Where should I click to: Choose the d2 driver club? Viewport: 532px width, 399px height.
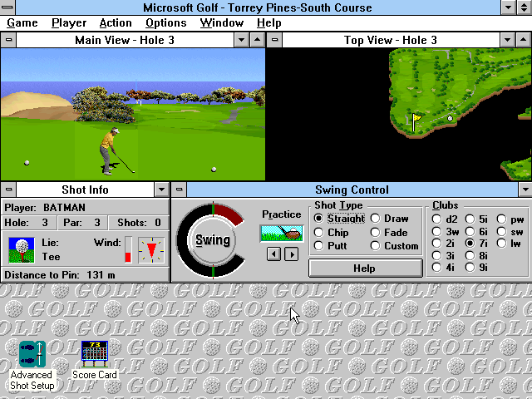[445, 219]
